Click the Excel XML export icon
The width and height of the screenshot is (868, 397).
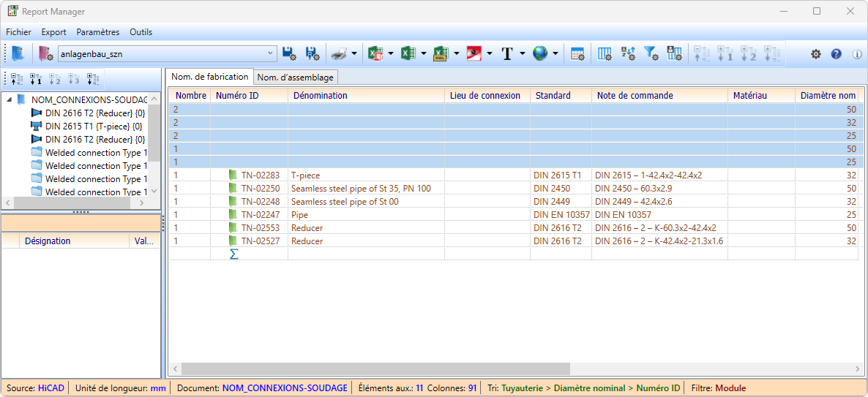441,53
